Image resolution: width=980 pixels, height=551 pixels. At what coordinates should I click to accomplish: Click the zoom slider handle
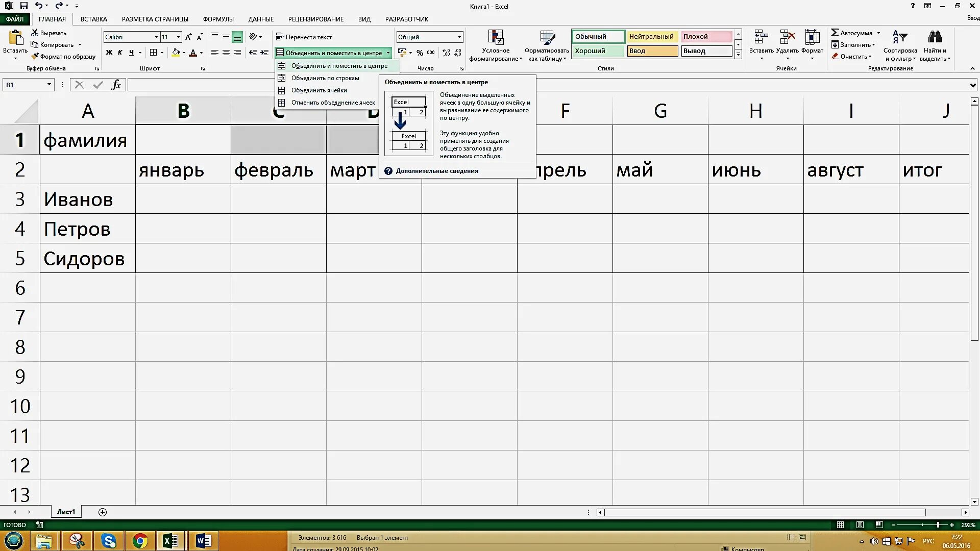(x=938, y=525)
